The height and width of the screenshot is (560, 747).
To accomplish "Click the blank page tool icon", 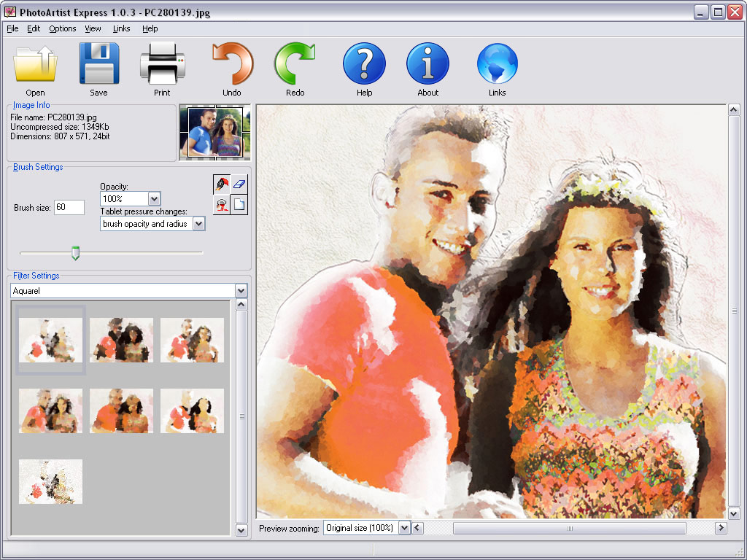I will click(239, 205).
